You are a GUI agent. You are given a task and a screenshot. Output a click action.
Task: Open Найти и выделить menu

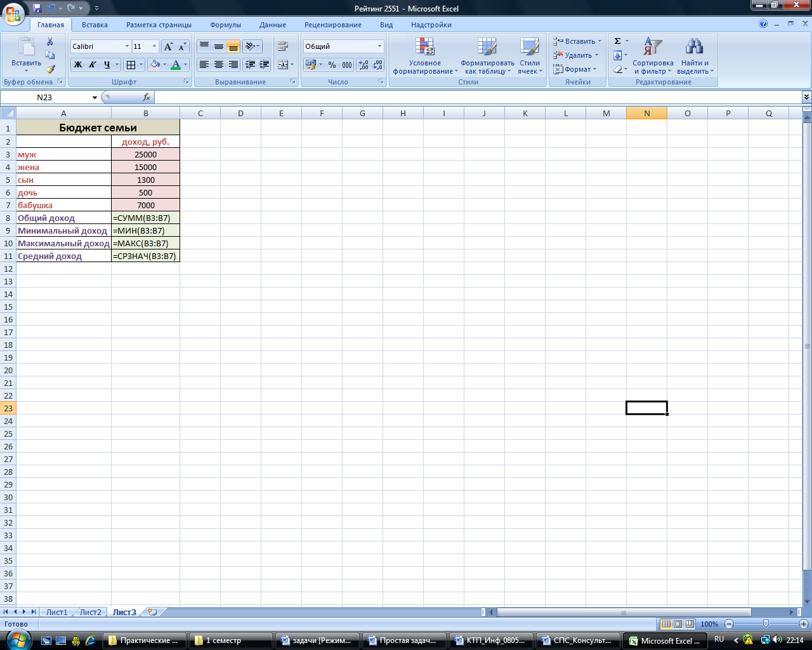tap(695, 56)
